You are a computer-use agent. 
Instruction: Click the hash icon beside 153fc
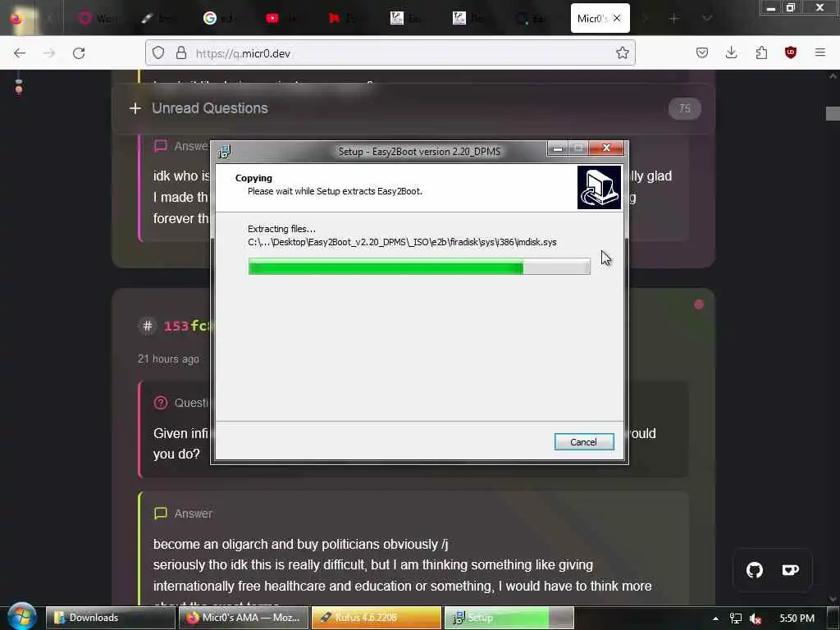pyautogui.click(x=148, y=326)
